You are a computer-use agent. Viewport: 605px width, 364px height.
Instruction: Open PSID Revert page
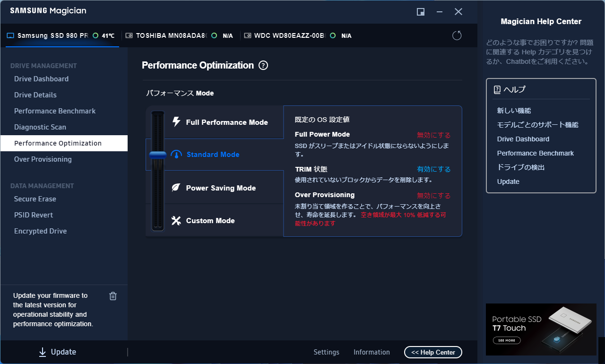(x=34, y=215)
